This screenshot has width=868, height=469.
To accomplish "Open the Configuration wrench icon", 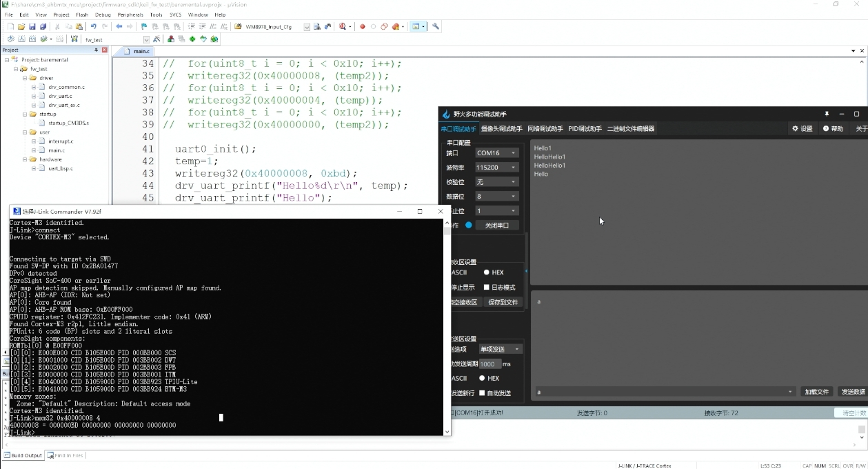I will coord(436,27).
